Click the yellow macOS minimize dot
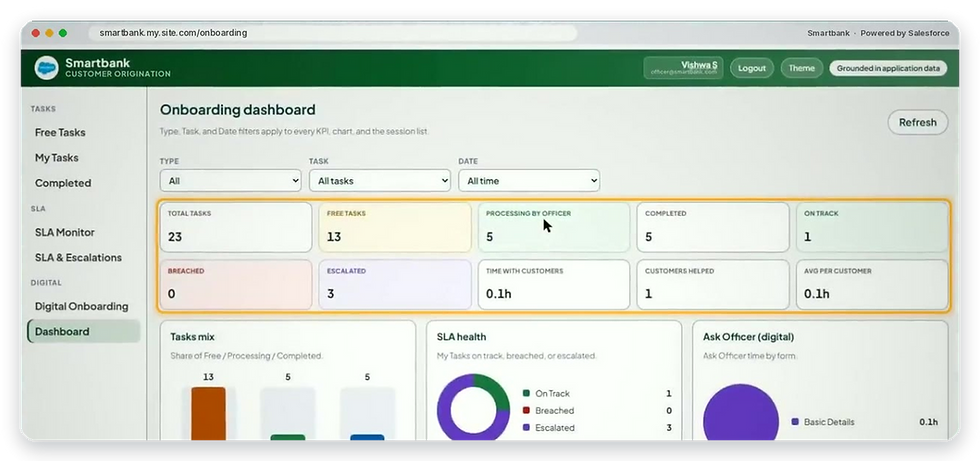The width and height of the screenshot is (980, 461). coord(49,33)
